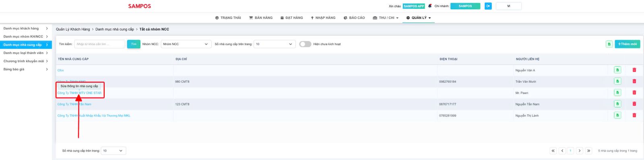Image resolution: width=644 pixels, height=160 pixels.
Task: Open the BÁN HÀNG menu tab
Action: pos(261,18)
